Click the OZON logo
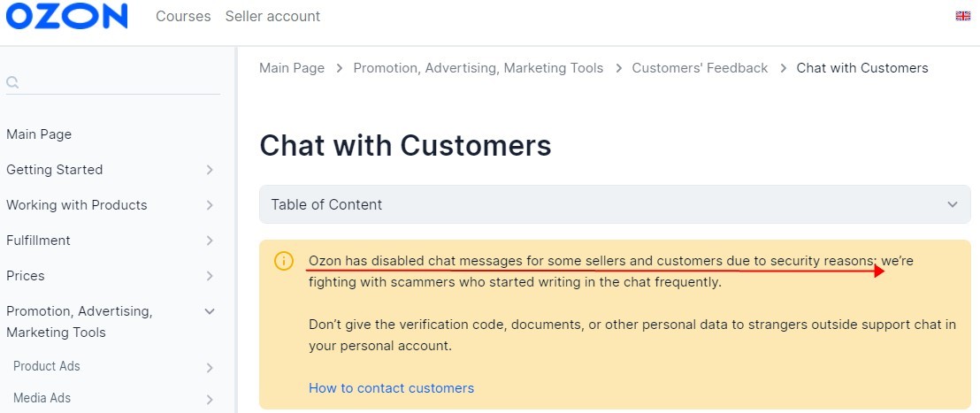 66,16
